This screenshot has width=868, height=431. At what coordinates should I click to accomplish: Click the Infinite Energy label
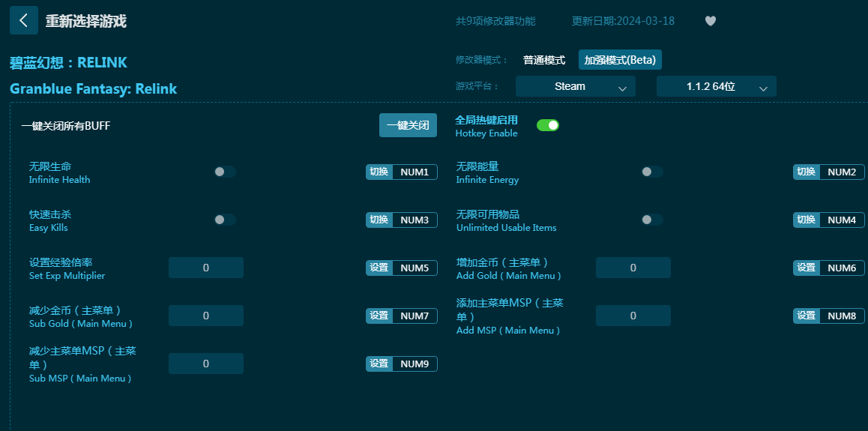point(488,180)
